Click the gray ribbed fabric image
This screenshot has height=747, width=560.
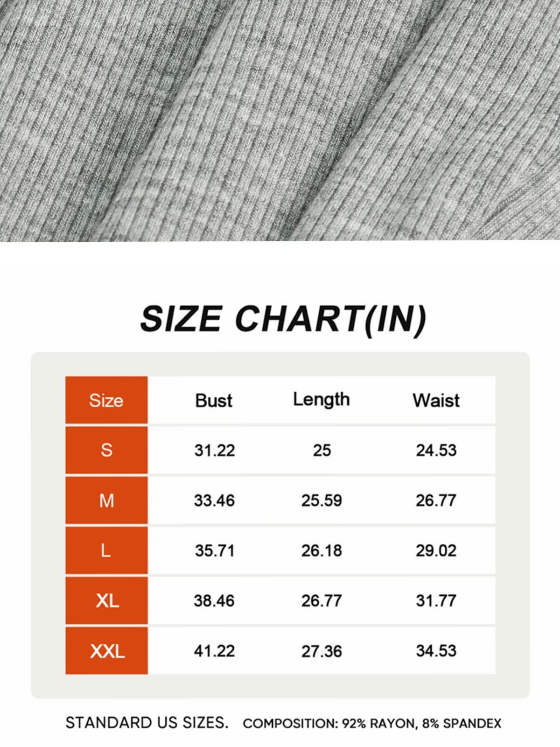click(x=280, y=121)
